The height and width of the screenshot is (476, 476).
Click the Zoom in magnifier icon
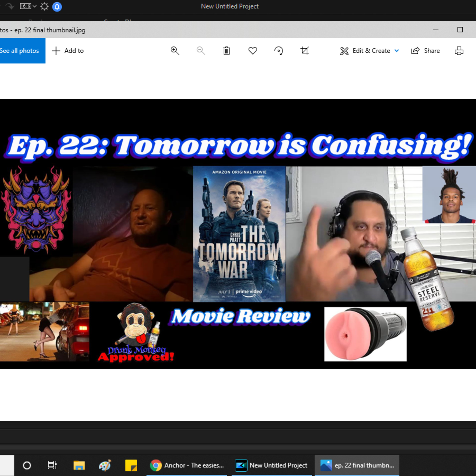click(175, 51)
